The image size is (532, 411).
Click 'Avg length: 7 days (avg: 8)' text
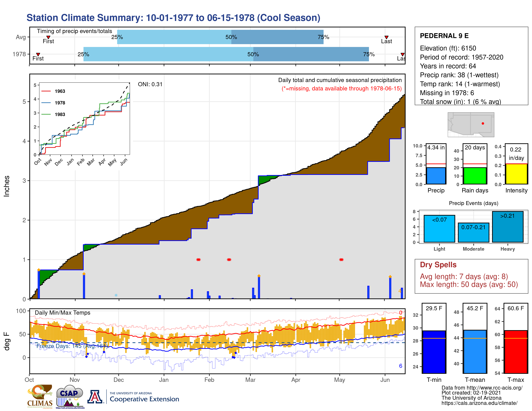464,277
